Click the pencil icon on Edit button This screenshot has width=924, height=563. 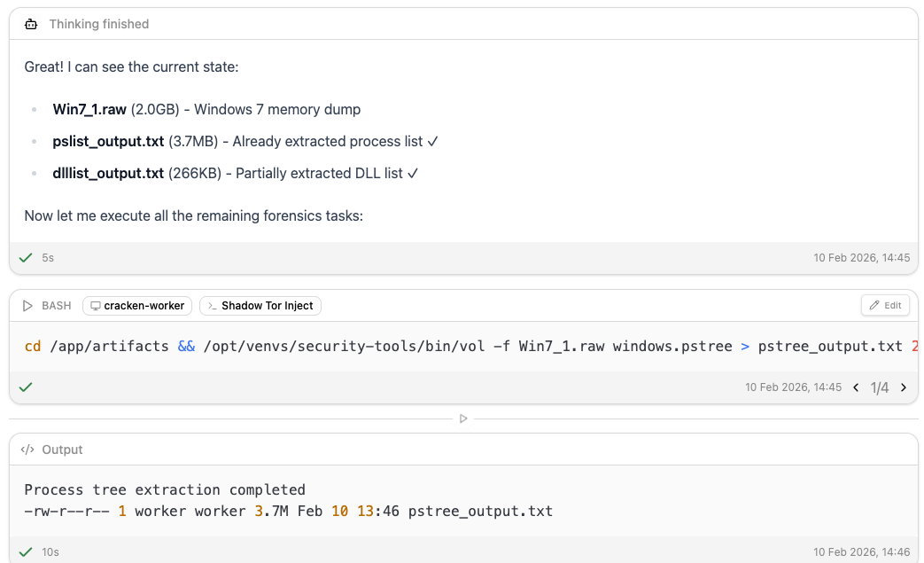click(874, 305)
